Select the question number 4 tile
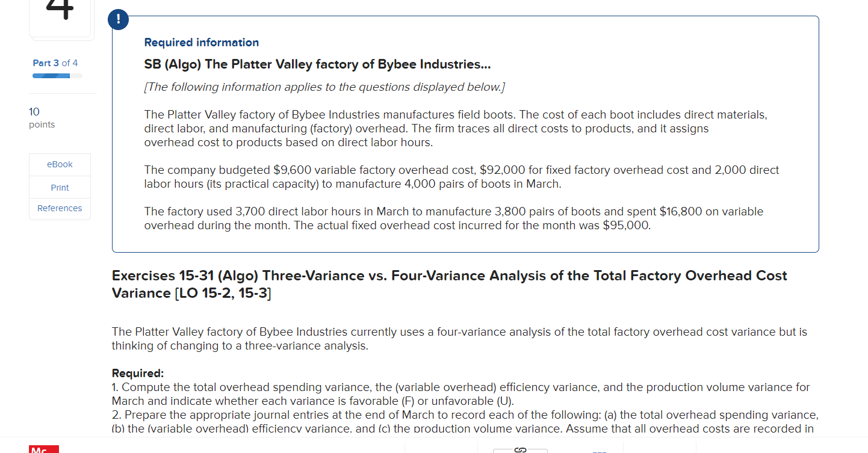Screen dimensions: 868x453 pos(61,12)
